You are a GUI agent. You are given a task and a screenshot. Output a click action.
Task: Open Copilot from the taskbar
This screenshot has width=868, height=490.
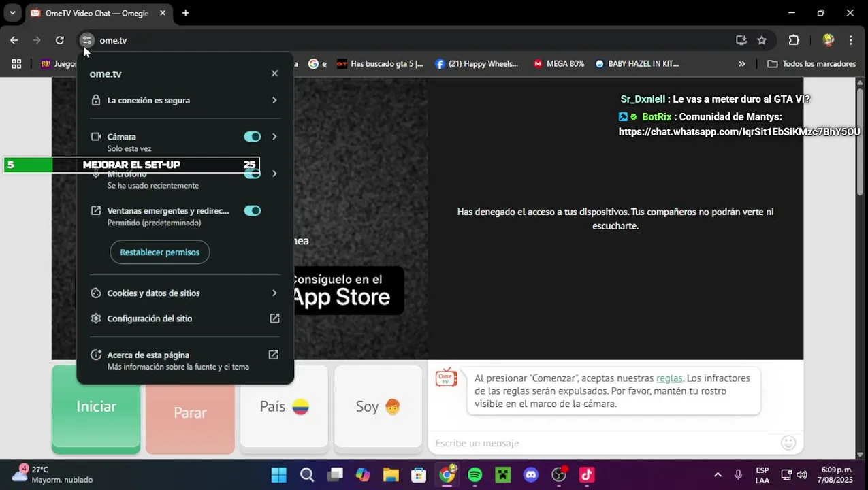click(363, 474)
